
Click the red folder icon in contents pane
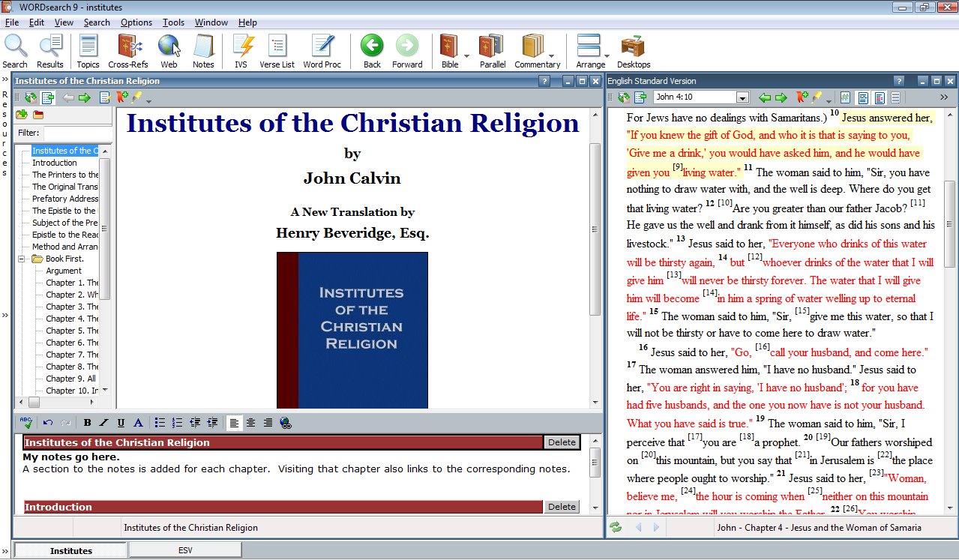pos(38,115)
